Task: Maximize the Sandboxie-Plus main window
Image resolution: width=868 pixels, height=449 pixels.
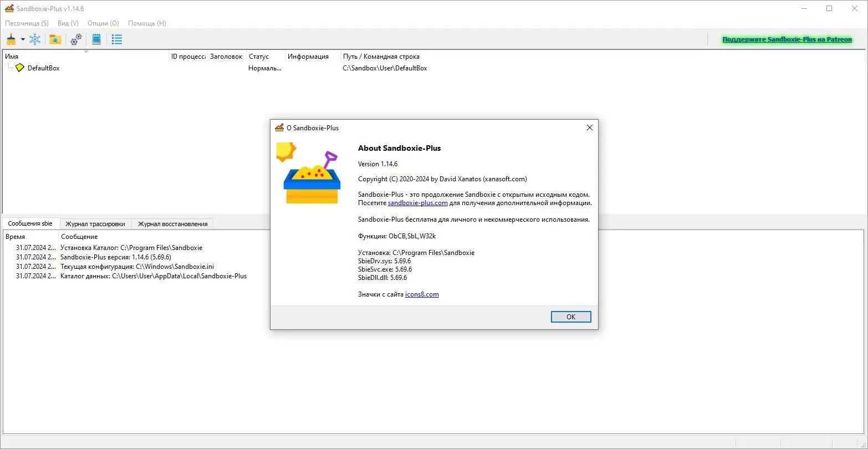Action: click(x=829, y=9)
